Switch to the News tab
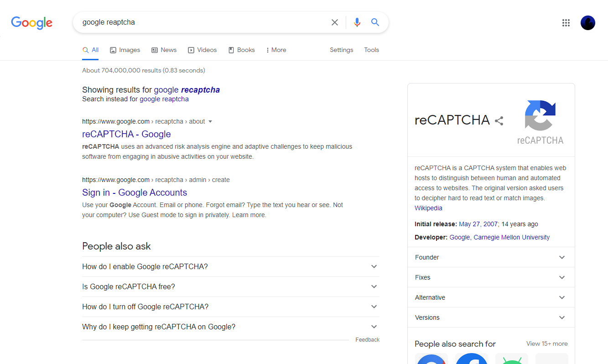This screenshot has height=364, width=608. (x=168, y=50)
